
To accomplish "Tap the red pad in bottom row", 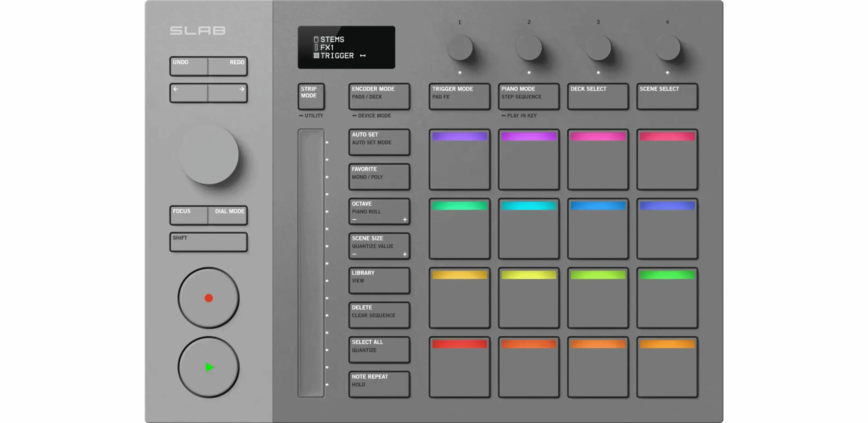I will 459,367.
